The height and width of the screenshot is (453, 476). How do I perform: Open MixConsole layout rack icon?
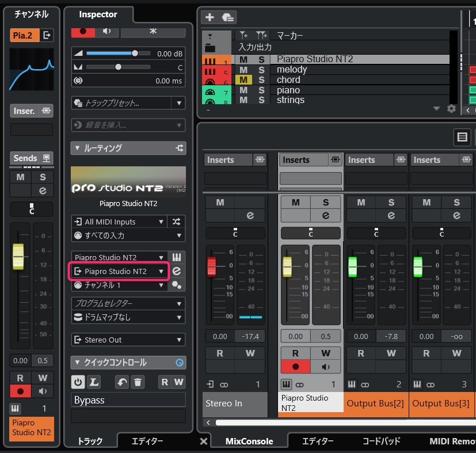pyautogui.click(x=462, y=137)
